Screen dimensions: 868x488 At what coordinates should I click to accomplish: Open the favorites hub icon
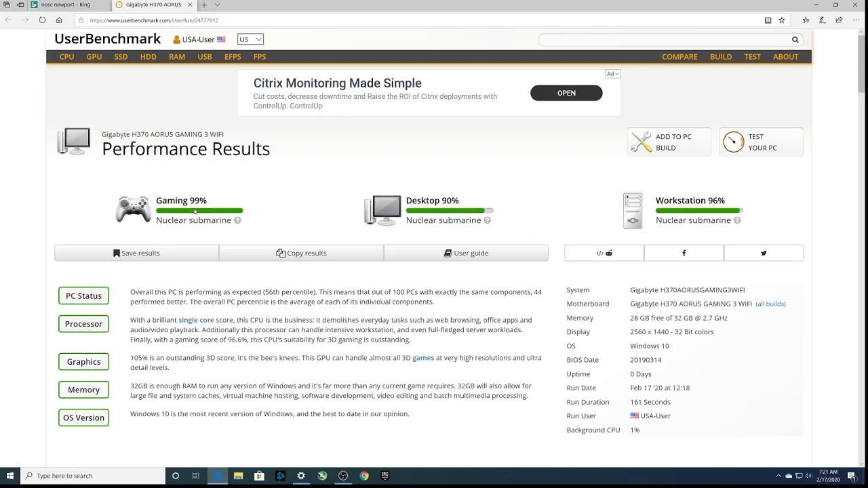(806, 20)
